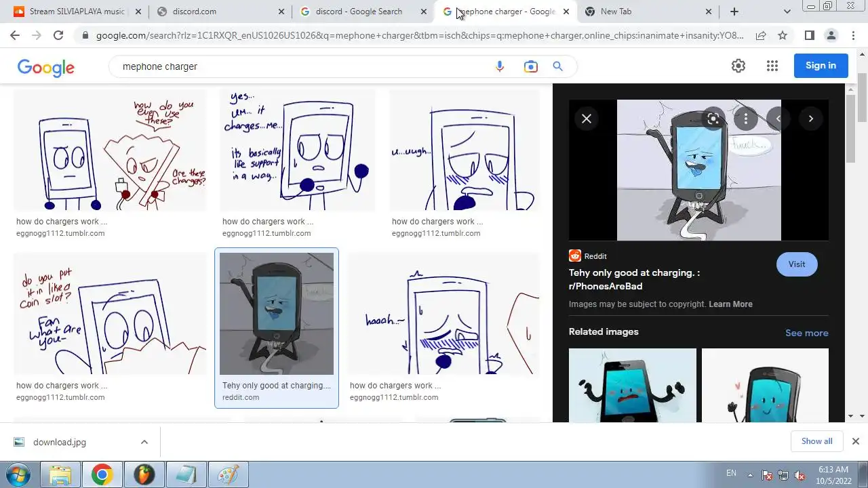This screenshot has width=868, height=488.
Task: Open a new tab with the plus button
Action: click(x=734, y=12)
